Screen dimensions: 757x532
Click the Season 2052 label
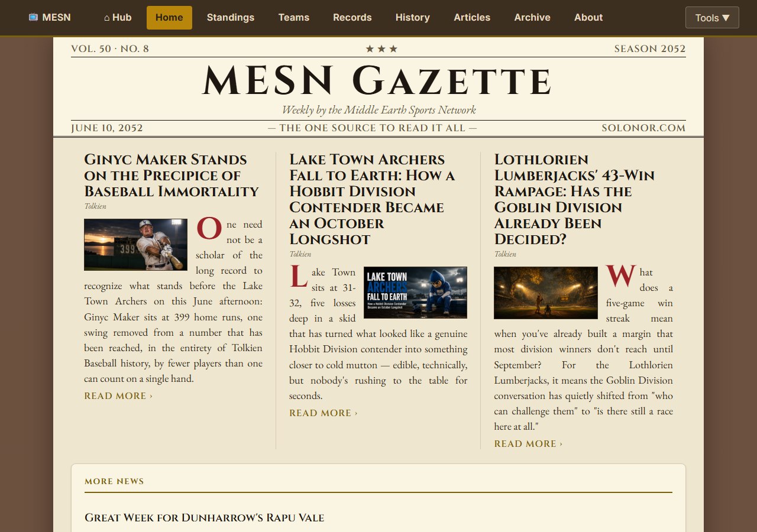tap(650, 49)
